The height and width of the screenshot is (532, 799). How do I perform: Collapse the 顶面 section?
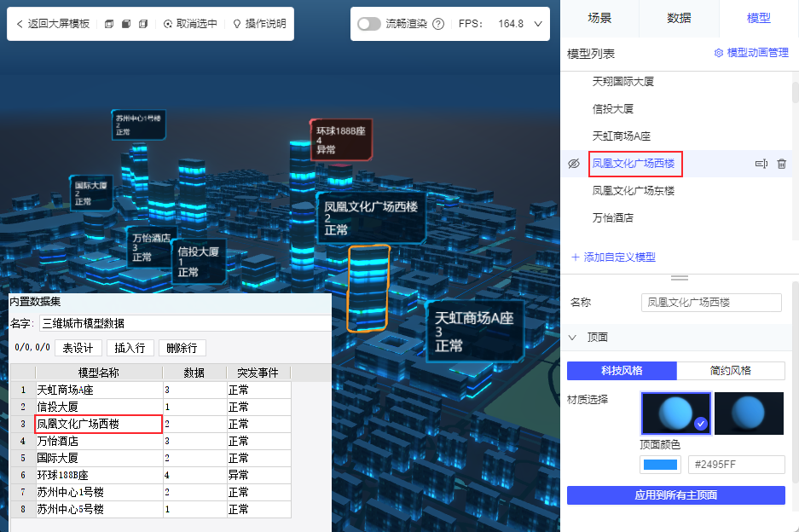(573, 338)
